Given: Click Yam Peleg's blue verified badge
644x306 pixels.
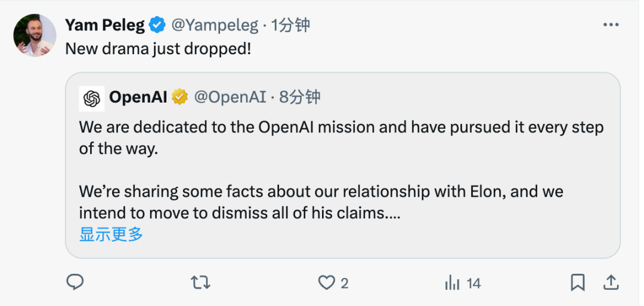Looking at the screenshot, I should tap(157, 25).
